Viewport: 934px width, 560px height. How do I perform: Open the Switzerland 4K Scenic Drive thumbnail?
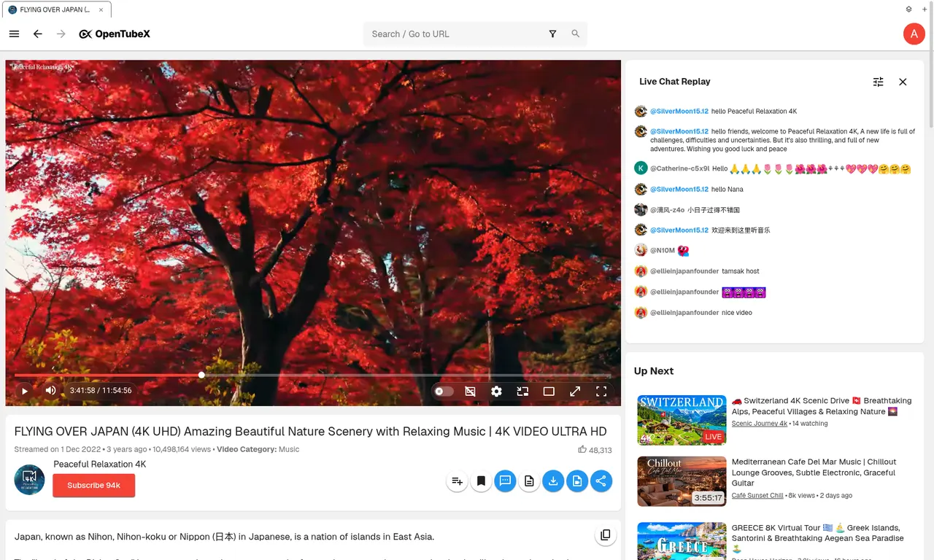tap(682, 420)
